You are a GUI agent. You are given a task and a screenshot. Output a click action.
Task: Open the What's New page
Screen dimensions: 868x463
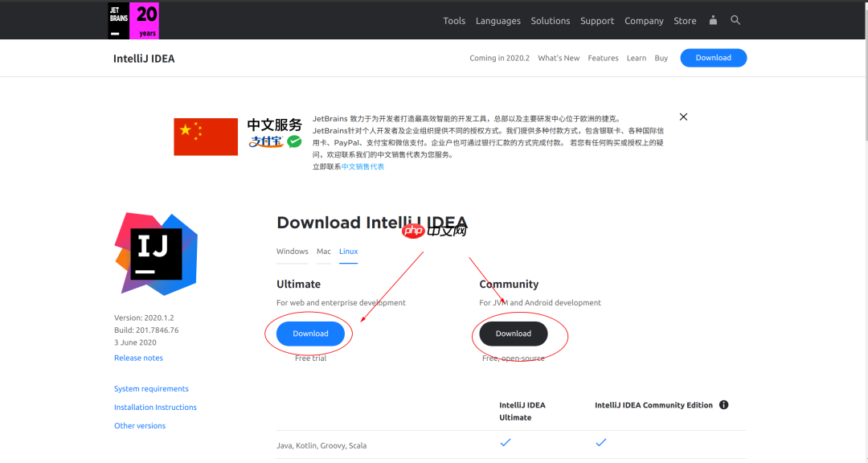point(559,58)
